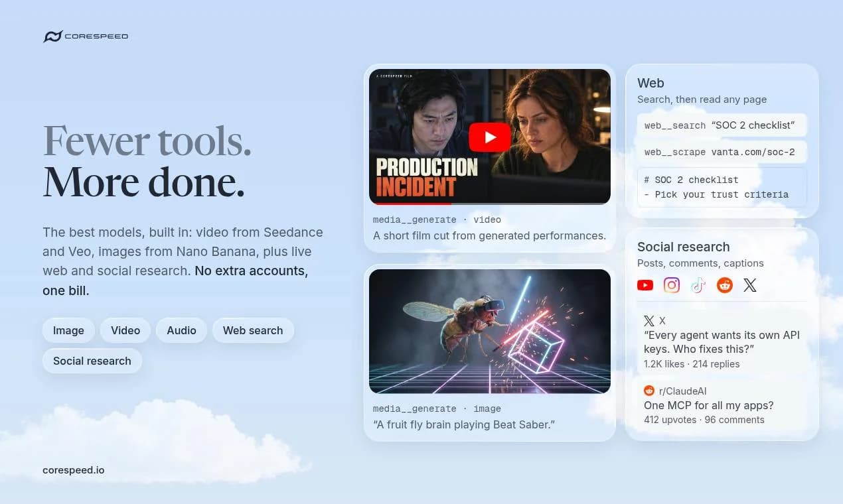843x504 pixels.
Task: Select the Web search pill
Action: pyautogui.click(x=253, y=330)
